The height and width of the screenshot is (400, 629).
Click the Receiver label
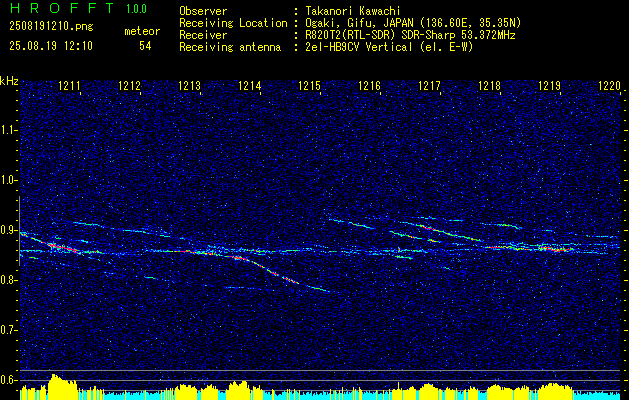coord(203,35)
